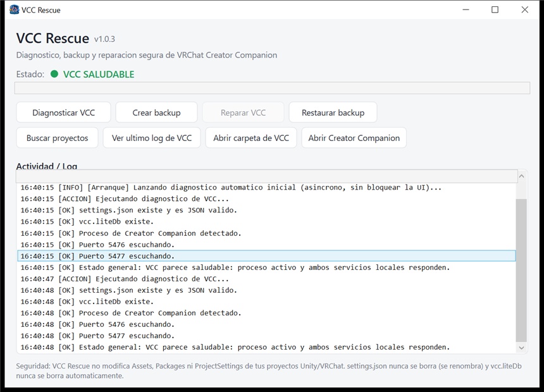The width and height of the screenshot is (544, 392).
Task: Click the log scrollbar up arrow
Action: tap(521, 176)
